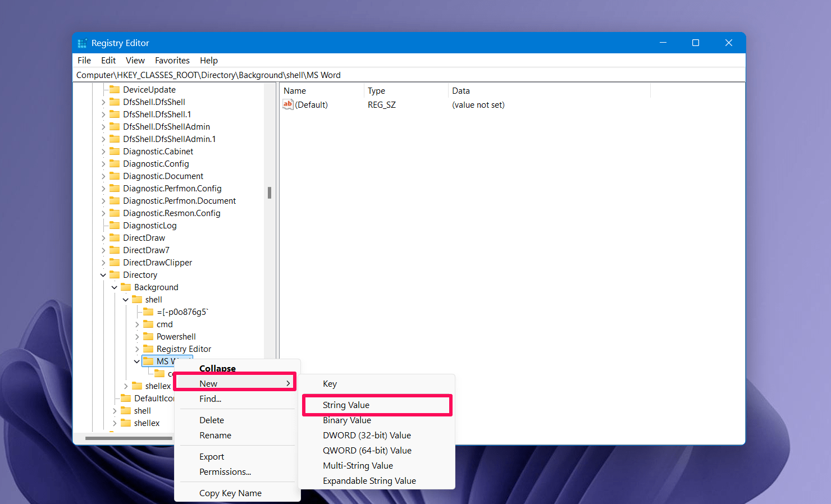This screenshot has height=504, width=831.
Task: Collapse the Directory key
Action: pos(103,275)
